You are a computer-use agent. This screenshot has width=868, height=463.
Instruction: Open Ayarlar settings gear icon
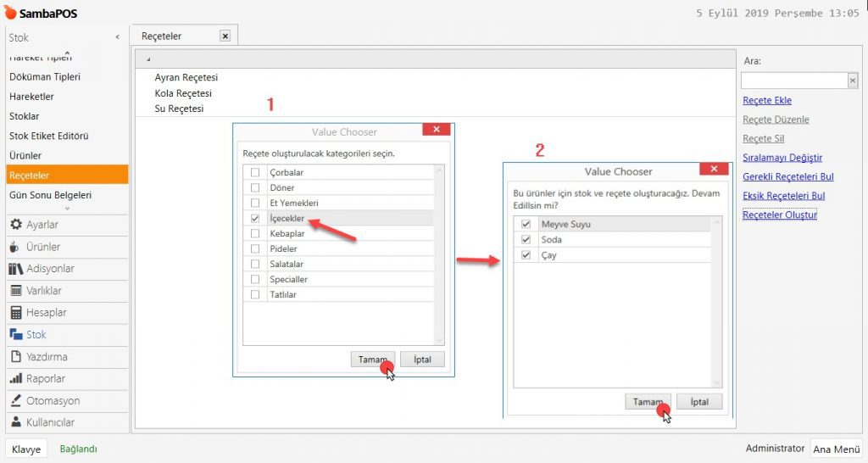point(15,225)
